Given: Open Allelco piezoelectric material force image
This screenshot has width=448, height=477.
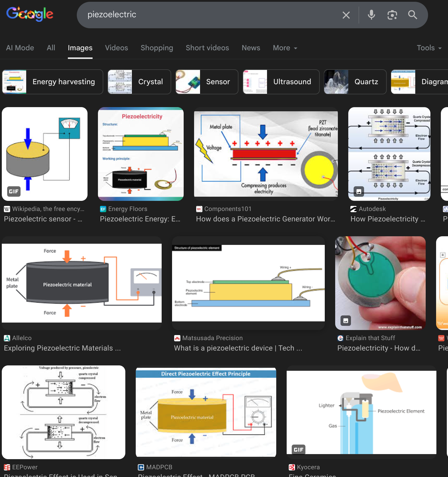Looking at the screenshot, I should pos(82,283).
